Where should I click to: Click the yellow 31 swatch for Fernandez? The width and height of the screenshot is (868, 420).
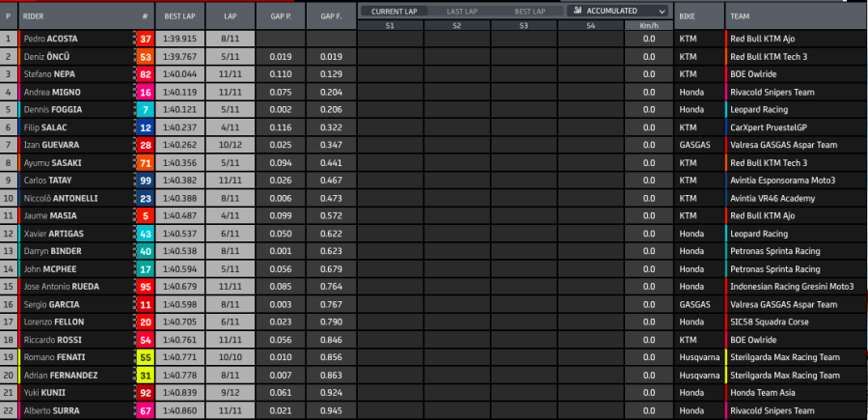click(145, 375)
